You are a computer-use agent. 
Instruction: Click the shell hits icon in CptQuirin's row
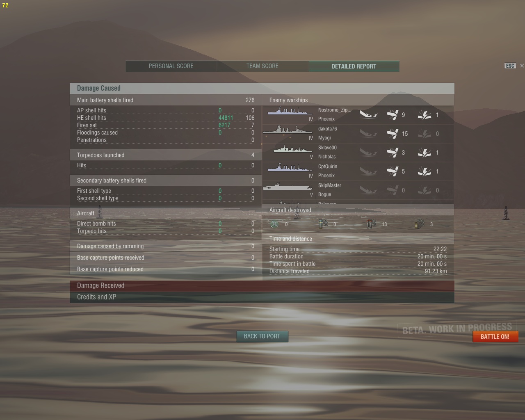click(x=393, y=171)
